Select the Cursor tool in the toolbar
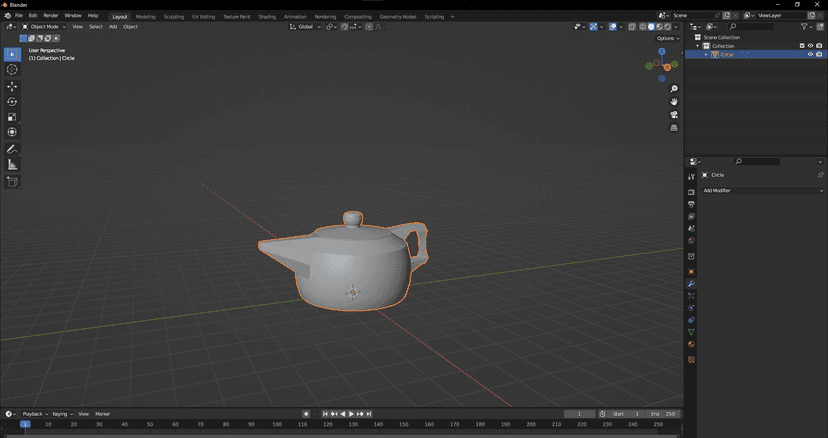Viewport: 828px width, 438px height. [x=12, y=69]
